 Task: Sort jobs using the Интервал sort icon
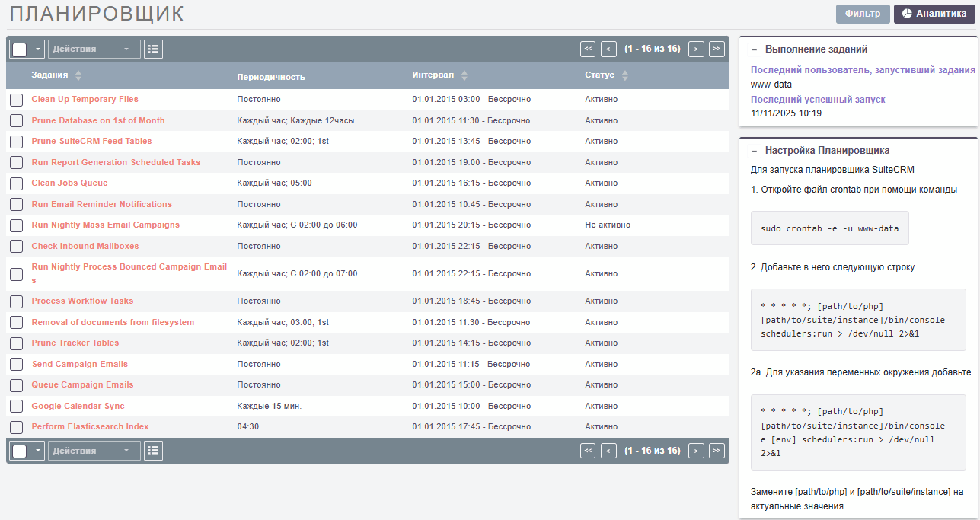tap(464, 75)
